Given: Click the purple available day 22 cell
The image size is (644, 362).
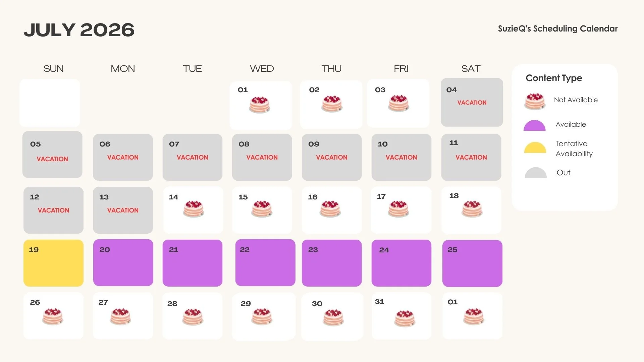Looking at the screenshot, I should pos(265,262).
